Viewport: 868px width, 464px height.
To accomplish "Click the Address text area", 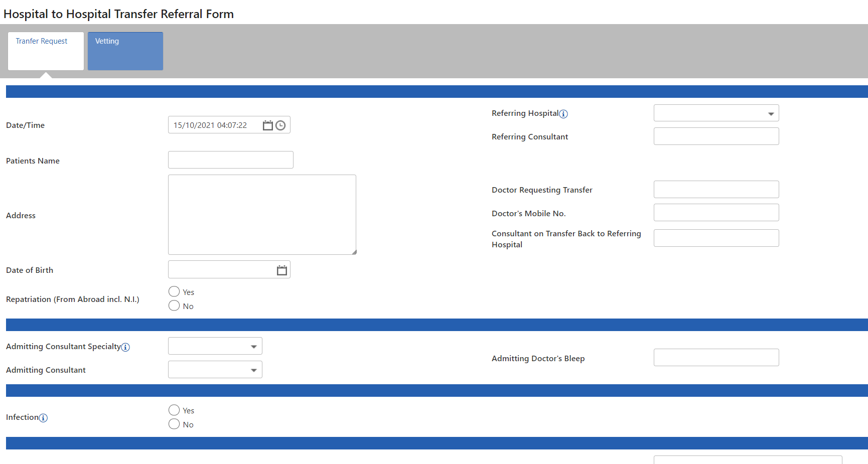I will click(261, 214).
